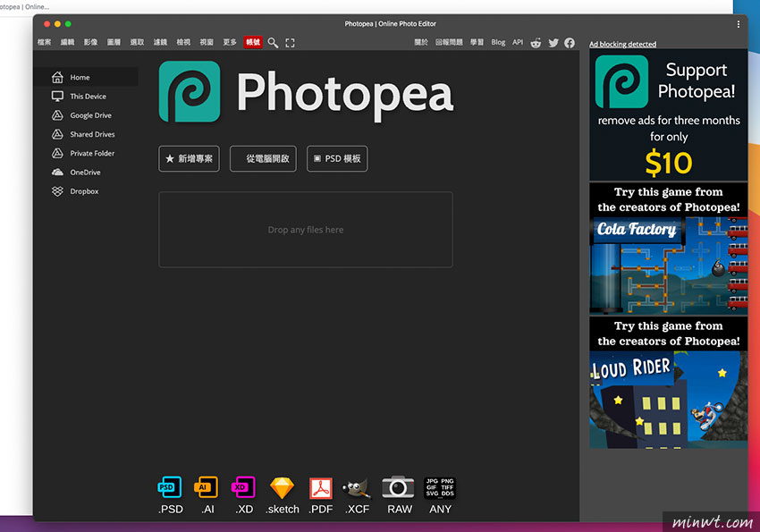Select the OneDrive label
Viewport: 760px width, 532px height.
pyautogui.click(x=85, y=172)
